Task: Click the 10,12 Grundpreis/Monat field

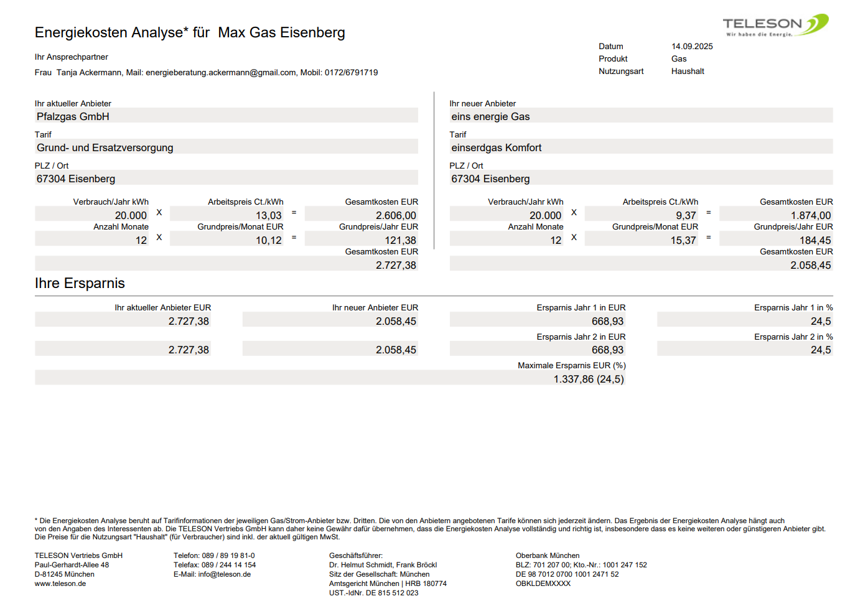Action: [x=268, y=240]
